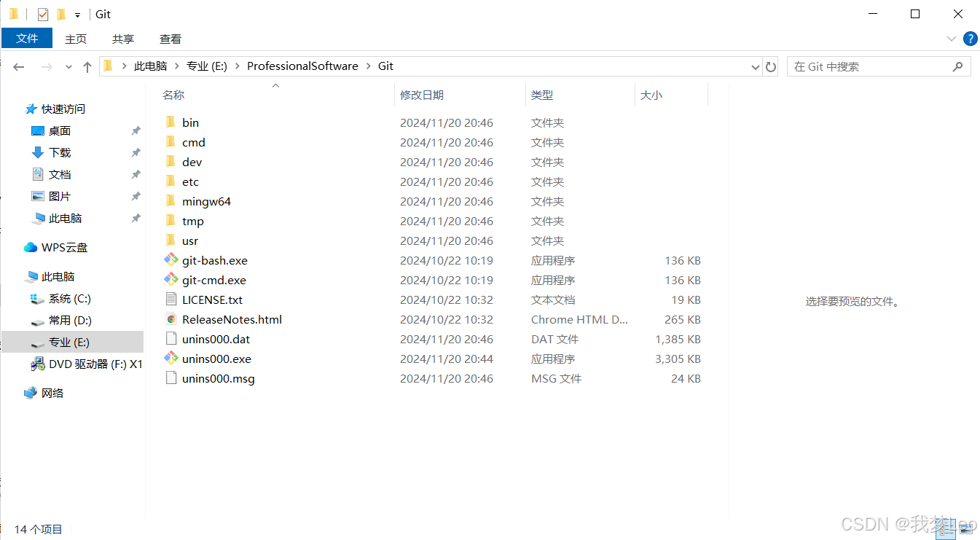Open address bar history dropdown

(756, 66)
